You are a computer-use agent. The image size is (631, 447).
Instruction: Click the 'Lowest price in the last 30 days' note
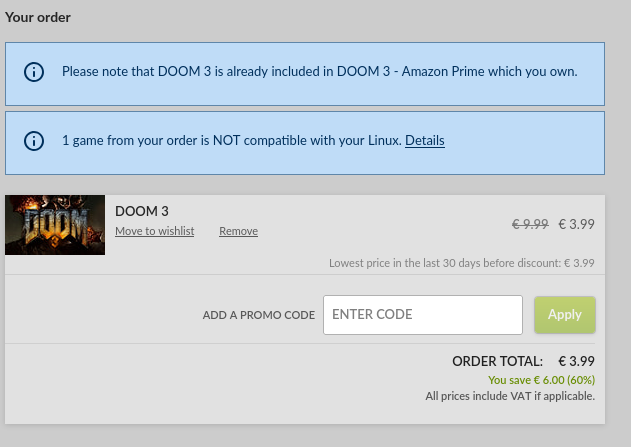(x=462, y=263)
